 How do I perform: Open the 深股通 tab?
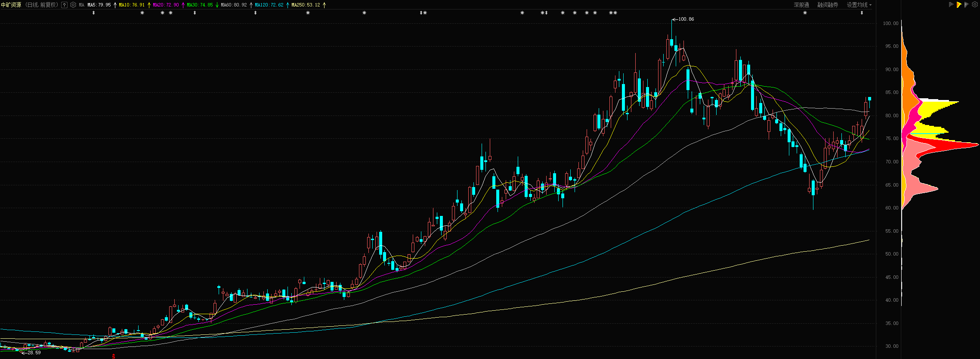click(x=801, y=5)
